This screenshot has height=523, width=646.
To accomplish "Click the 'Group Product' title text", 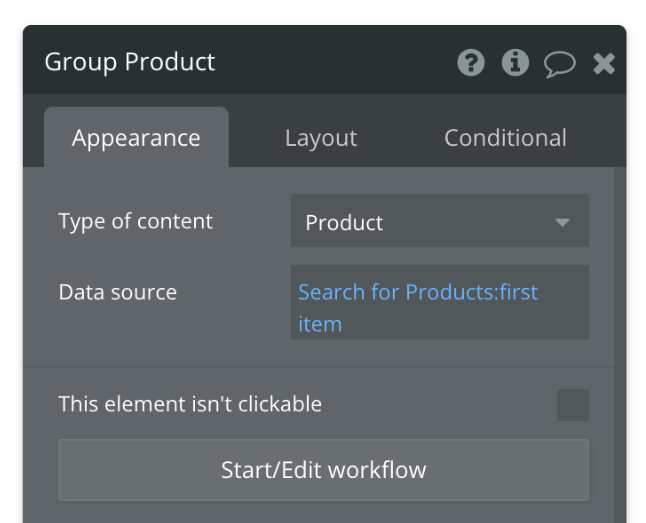I will pos(130,62).
